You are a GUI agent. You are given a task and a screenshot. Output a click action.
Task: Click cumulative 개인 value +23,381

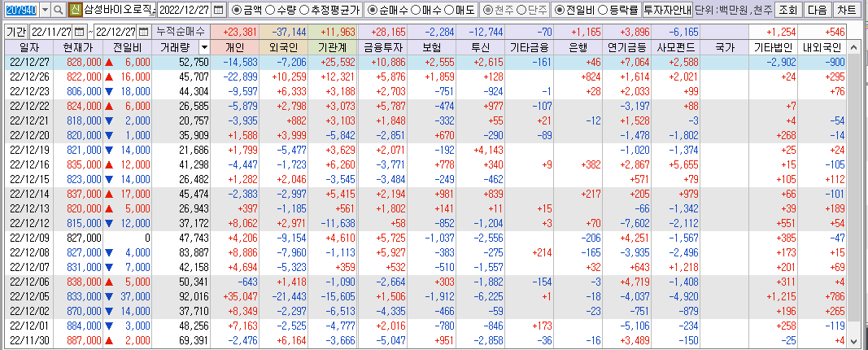[x=235, y=32]
